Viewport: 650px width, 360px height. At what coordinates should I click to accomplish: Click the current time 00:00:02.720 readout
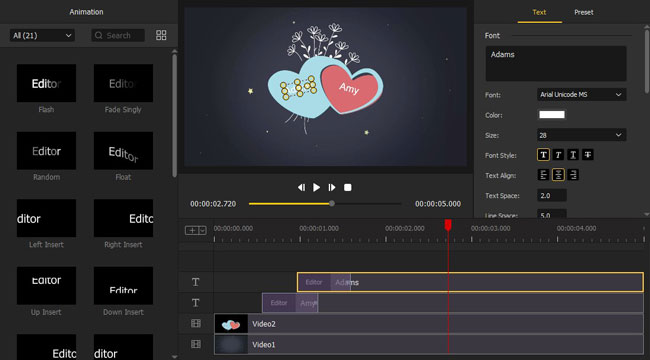point(213,204)
